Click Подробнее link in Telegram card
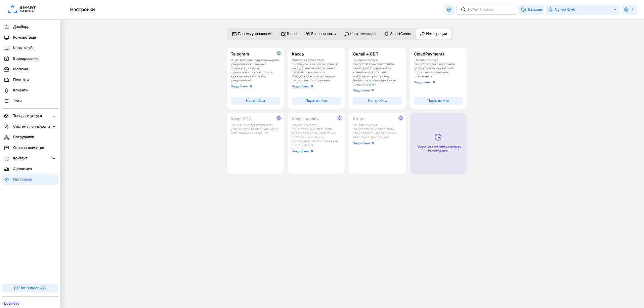This screenshot has height=308, width=644. [241, 87]
